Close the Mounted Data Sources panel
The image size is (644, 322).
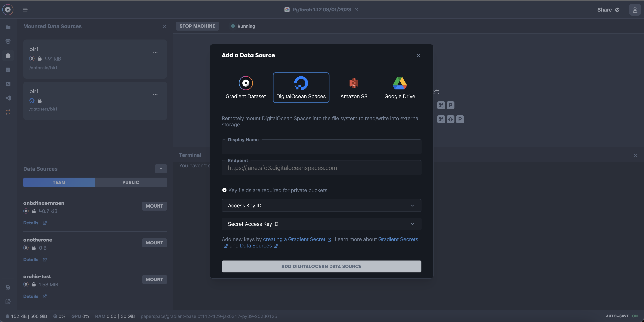coord(164,26)
